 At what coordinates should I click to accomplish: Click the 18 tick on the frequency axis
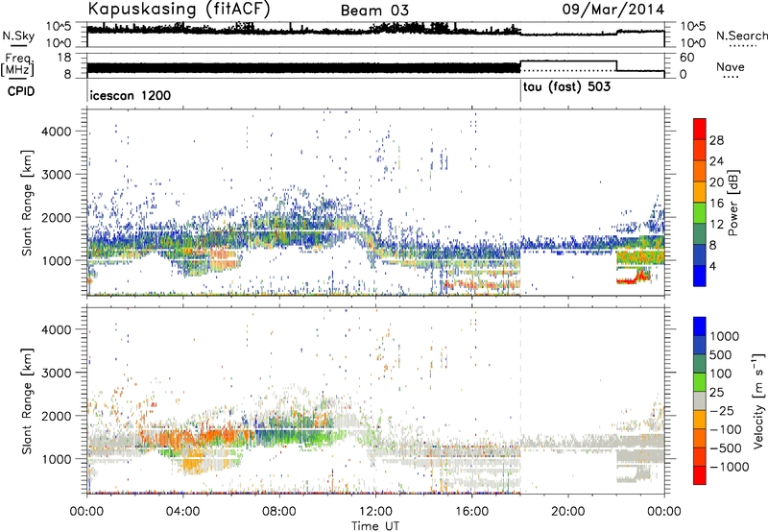coord(64,58)
